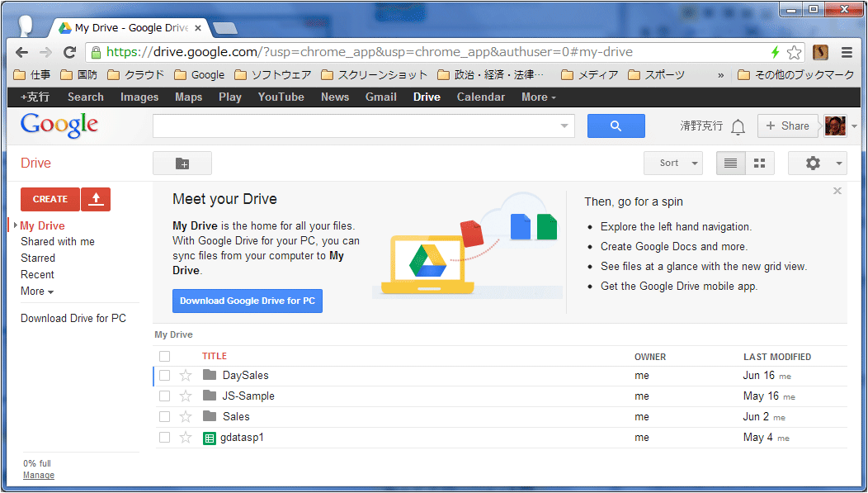The width and height of the screenshot is (868, 493).
Task: Click Download Drive for PC sidebar link
Action: pyautogui.click(x=73, y=319)
